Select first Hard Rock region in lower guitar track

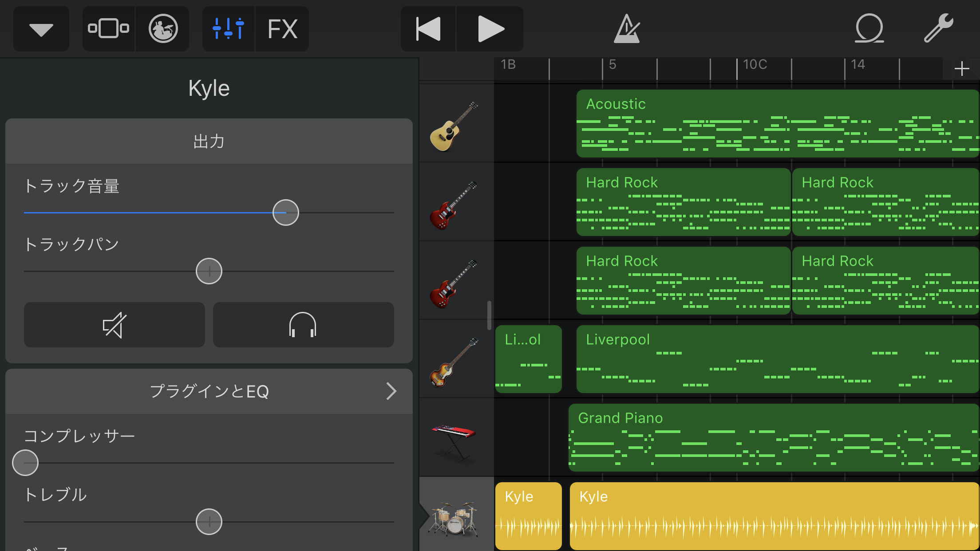coord(684,281)
